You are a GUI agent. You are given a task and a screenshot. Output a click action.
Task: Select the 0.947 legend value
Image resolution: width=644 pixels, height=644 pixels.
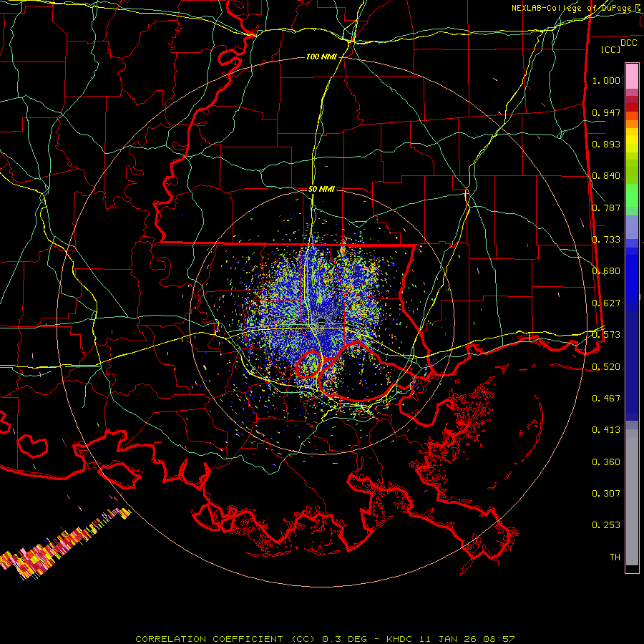point(606,112)
